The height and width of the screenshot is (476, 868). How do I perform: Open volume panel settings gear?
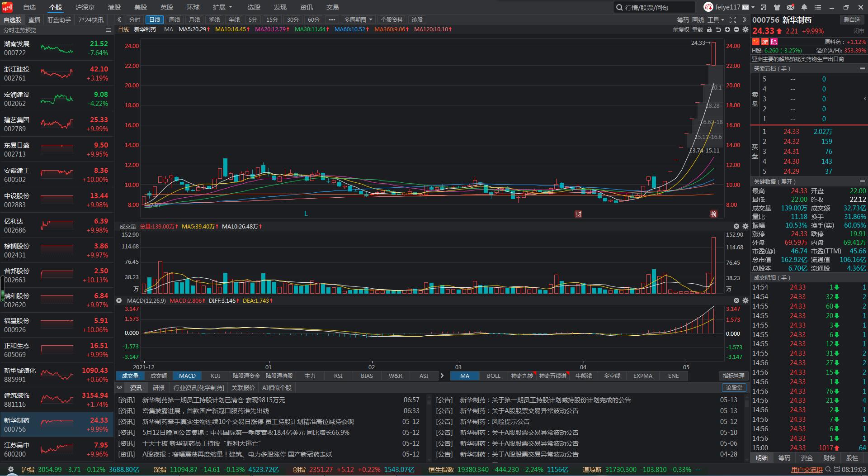coord(745,226)
